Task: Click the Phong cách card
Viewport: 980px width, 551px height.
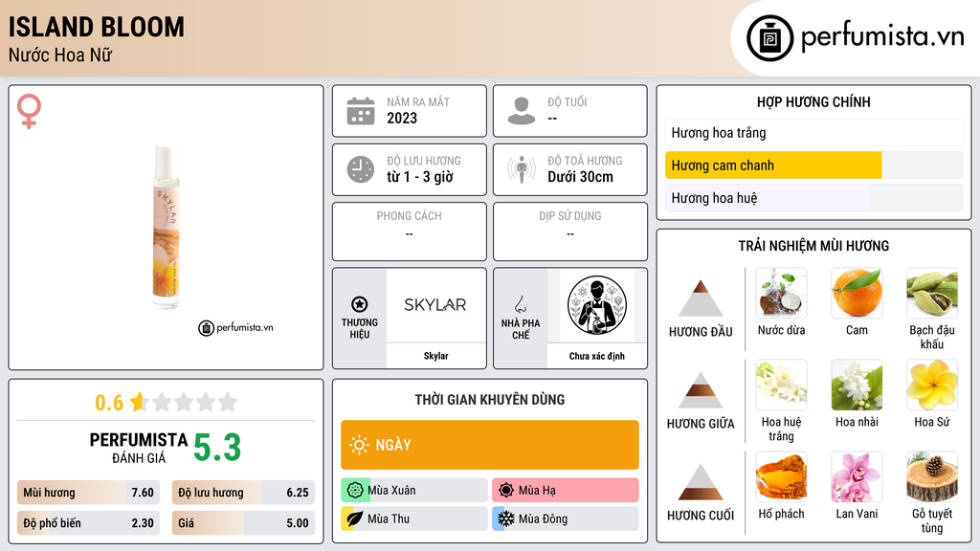Action: tap(410, 231)
